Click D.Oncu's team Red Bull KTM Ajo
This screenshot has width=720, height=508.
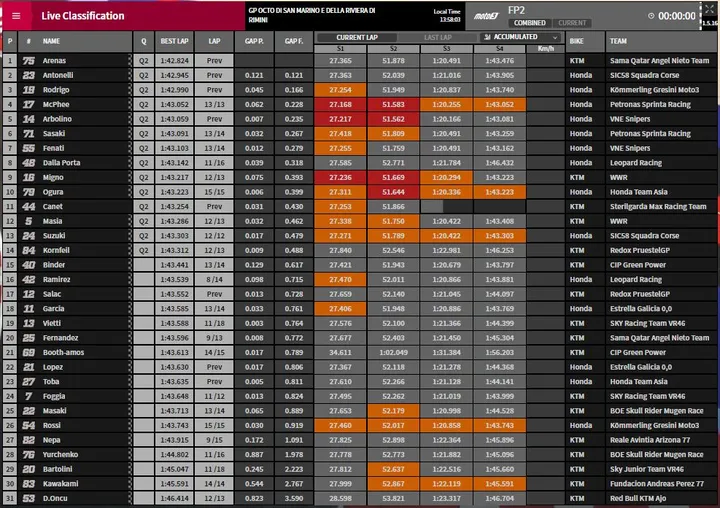click(x=637, y=498)
